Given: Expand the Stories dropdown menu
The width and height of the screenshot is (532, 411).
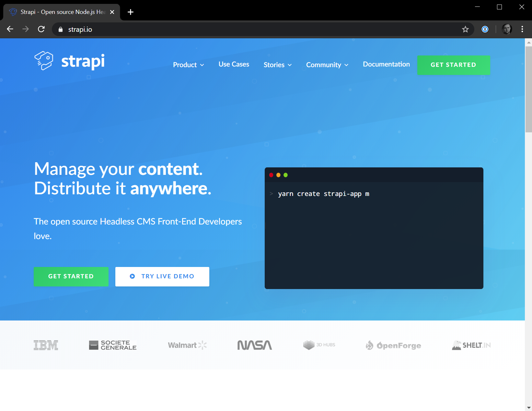Looking at the screenshot, I should (x=278, y=65).
